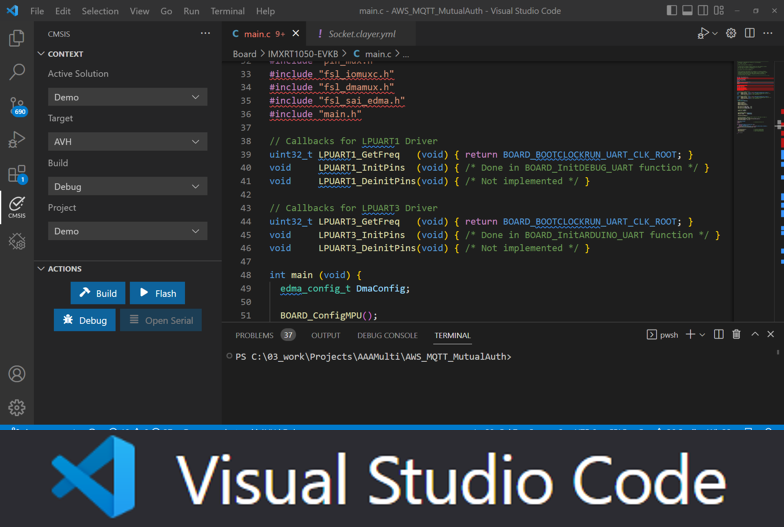The image size is (784, 527).
Task: Click the BOARD_ConfigMPU call on line 51
Action: (x=328, y=315)
